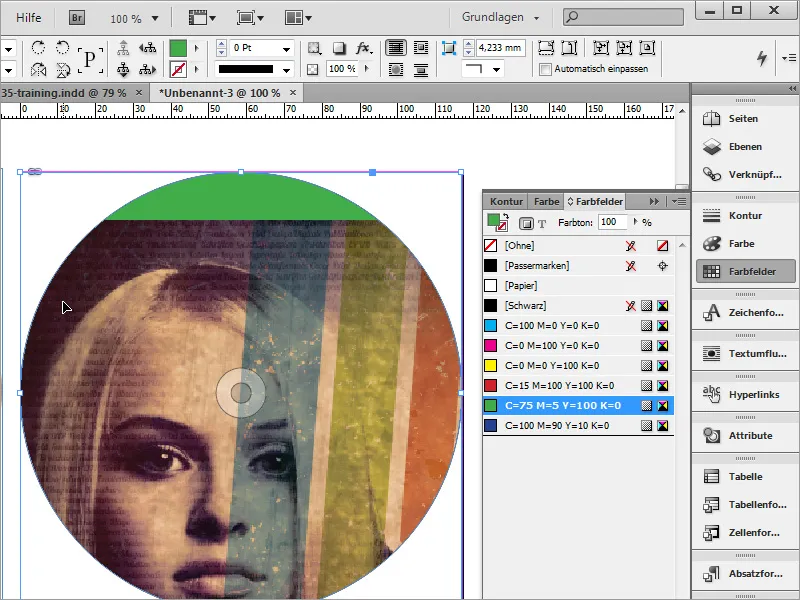The height and width of the screenshot is (600, 800).
Task: Click the opacity 100 % field
Action: click(341, 69)
